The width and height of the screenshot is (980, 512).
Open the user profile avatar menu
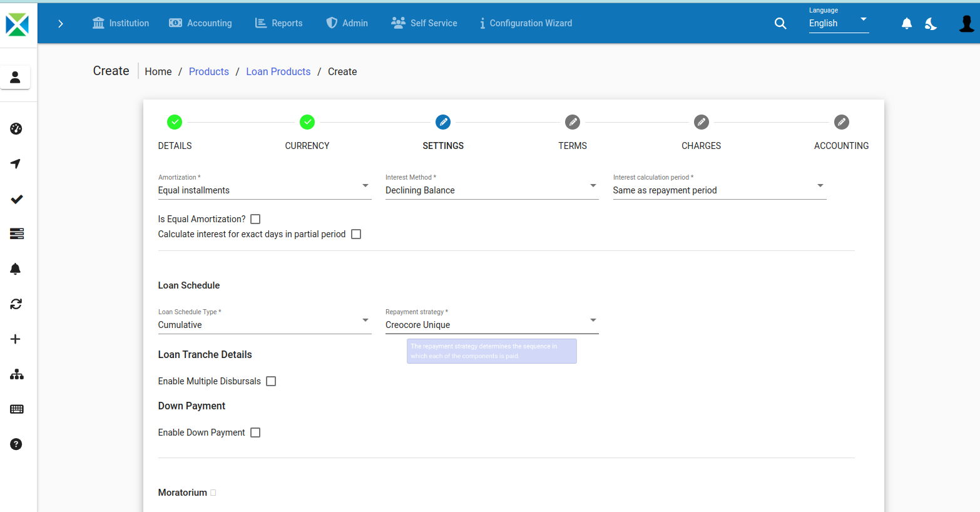[x=966, y=24]
